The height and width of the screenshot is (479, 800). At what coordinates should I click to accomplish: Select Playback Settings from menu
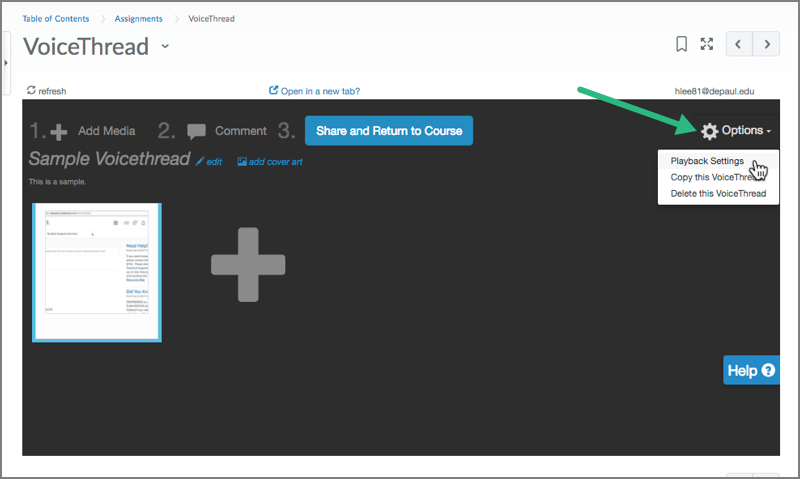707,161
